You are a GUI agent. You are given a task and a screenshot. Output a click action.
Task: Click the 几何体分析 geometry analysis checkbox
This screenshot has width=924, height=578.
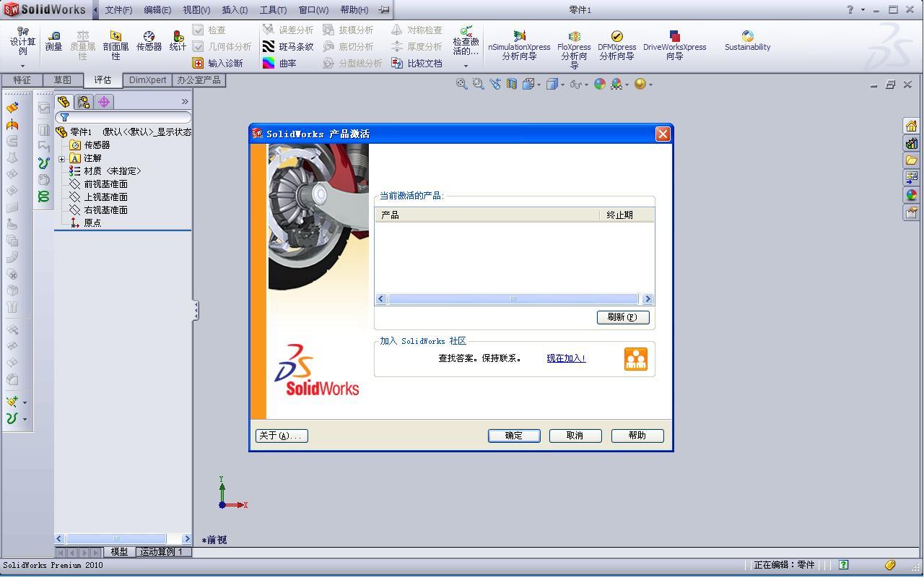click(198, 46)
